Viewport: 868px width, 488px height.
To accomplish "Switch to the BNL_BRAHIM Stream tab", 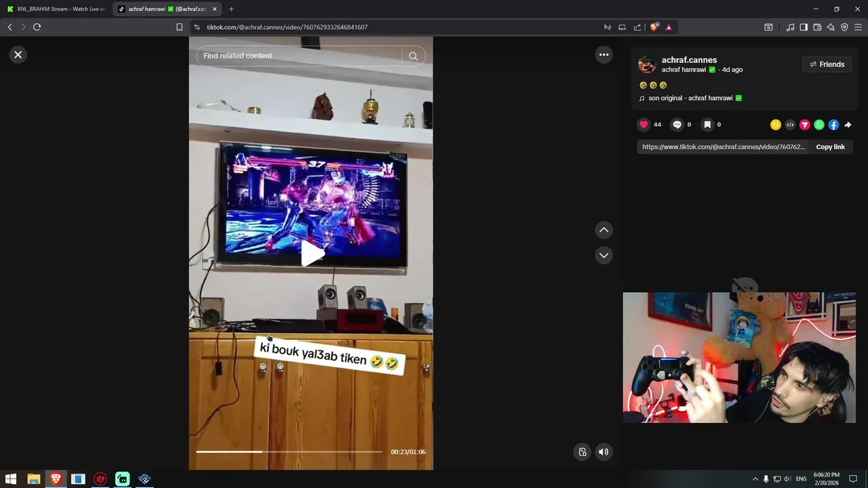I will 56,9.
